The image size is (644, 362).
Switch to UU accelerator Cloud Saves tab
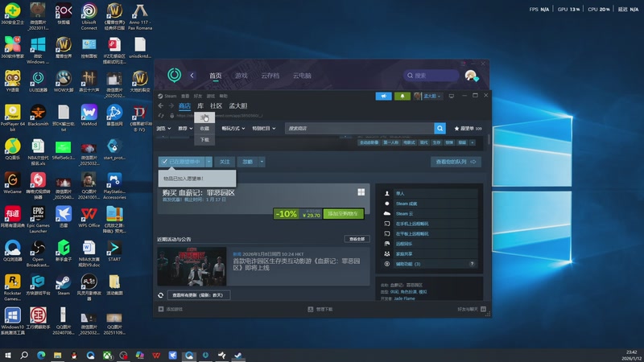(x=270, y=76)
